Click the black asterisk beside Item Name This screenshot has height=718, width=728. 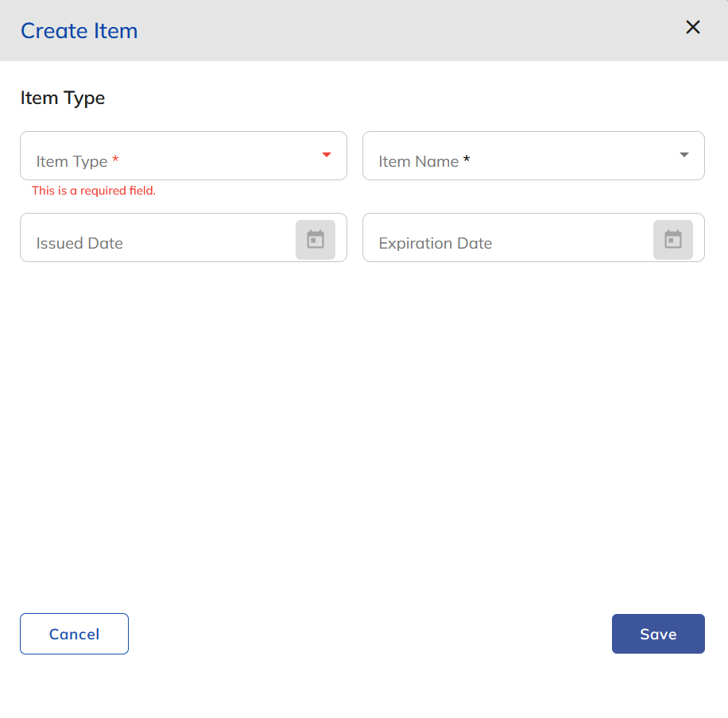(467, 160)
